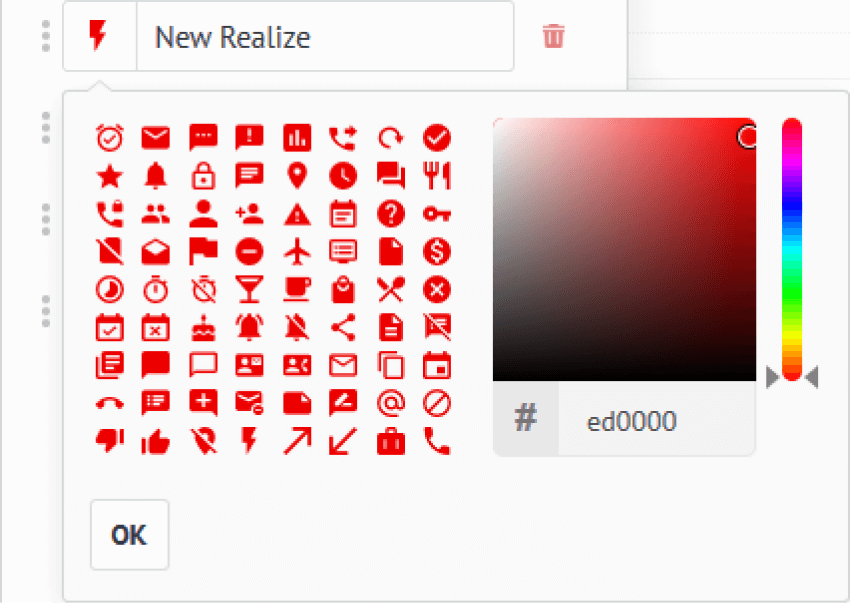Select the alarm clock icon
The width and height of the screenshot is (850, 603).
(110, 138)
